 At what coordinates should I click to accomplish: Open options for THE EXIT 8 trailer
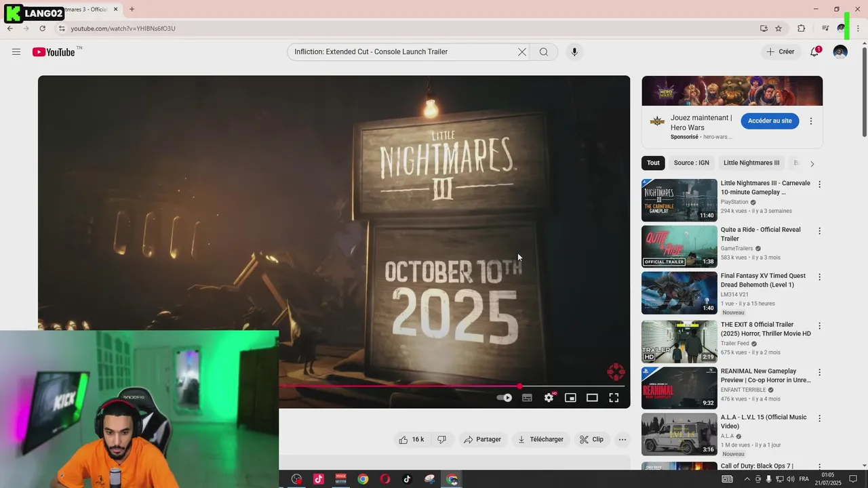tap(819, 326)
